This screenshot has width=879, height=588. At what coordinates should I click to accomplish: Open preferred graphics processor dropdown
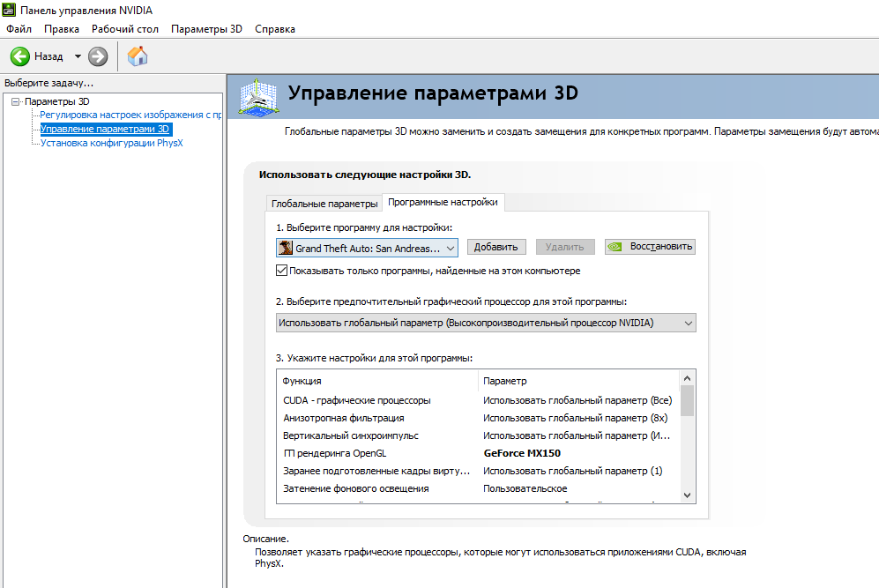688,323
